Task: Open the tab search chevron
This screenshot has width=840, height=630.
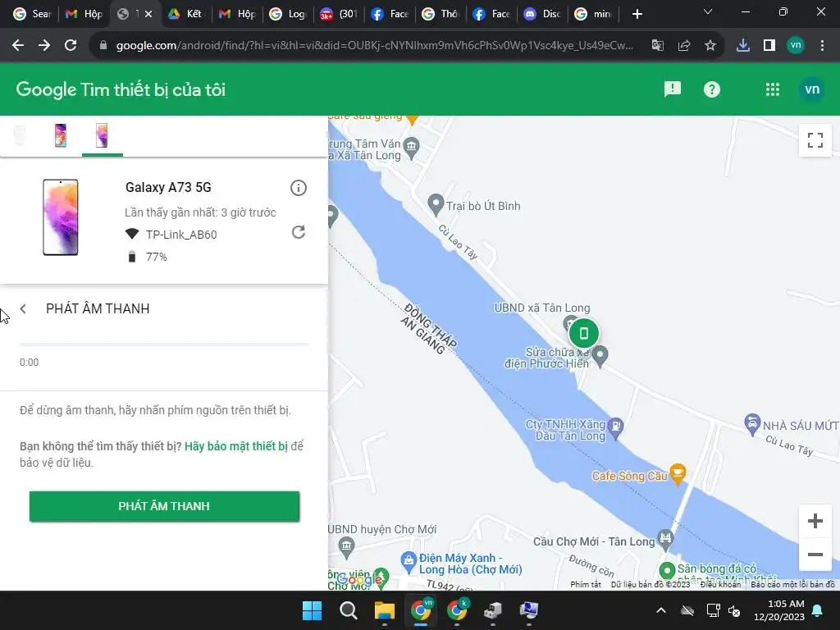Action: pyautogui.click(x=708, y=12)
